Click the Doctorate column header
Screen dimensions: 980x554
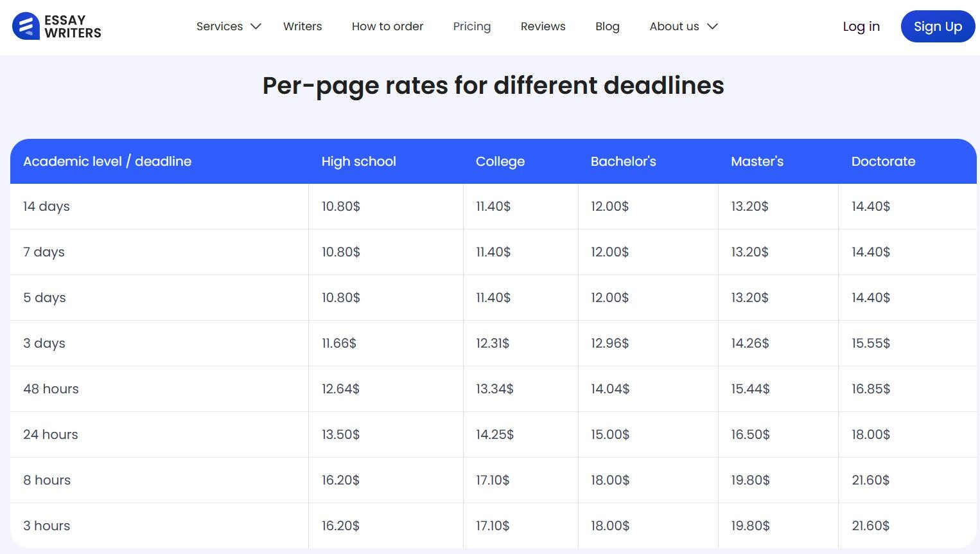(x=883, y=161)
